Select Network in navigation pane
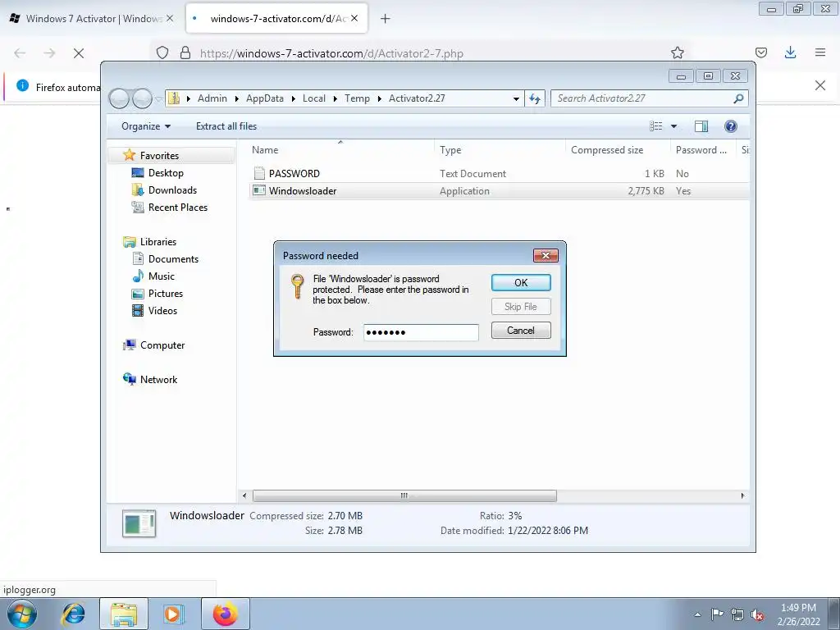 click(158, 380)
